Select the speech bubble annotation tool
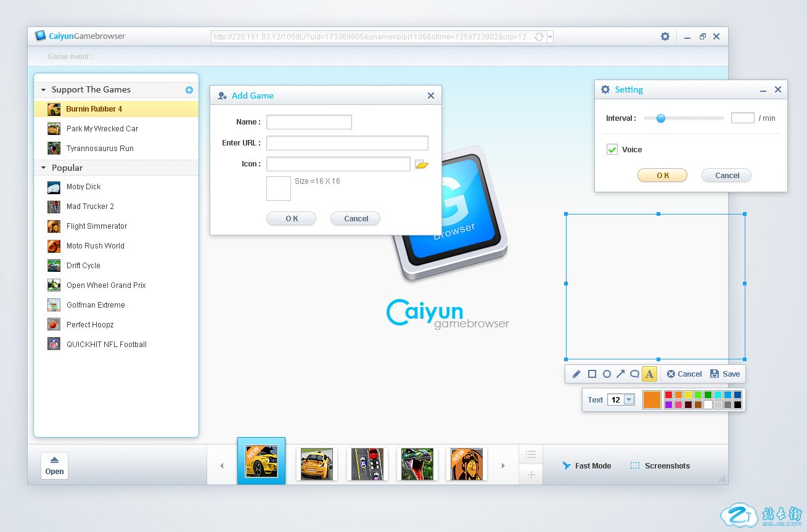 click(x=634, y=374)
